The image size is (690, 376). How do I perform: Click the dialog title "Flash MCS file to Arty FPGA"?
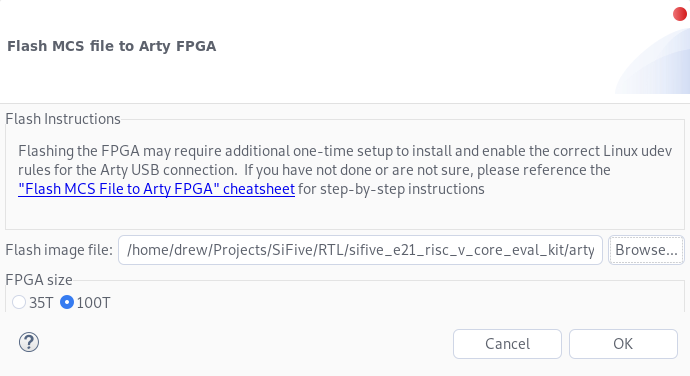pyautogui.click(x=111, y=46)
